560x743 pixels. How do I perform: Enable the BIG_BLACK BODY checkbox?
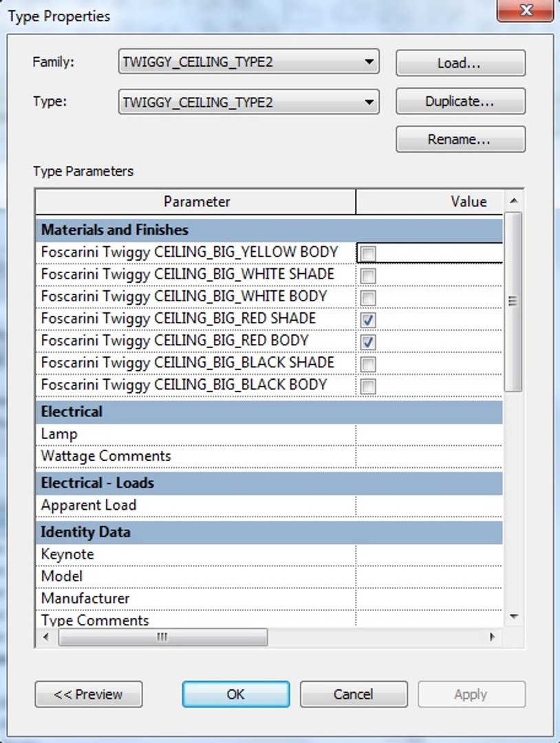tap(369, 386)
